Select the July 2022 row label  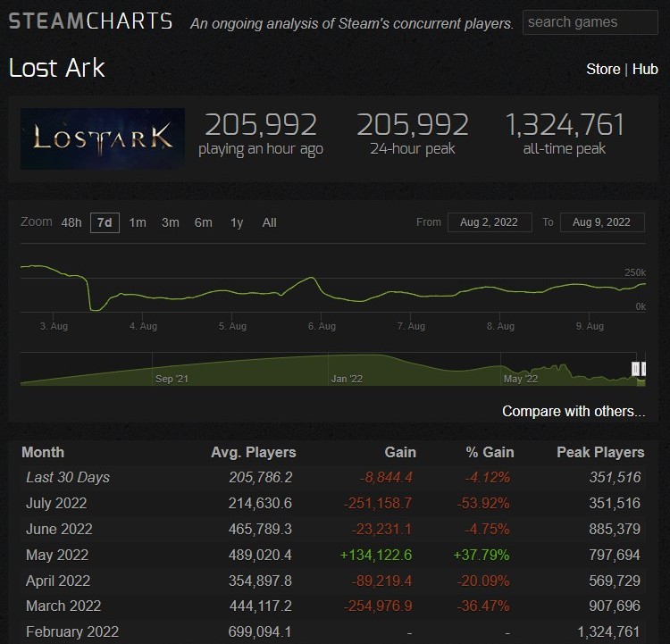[x=56, y=504]
